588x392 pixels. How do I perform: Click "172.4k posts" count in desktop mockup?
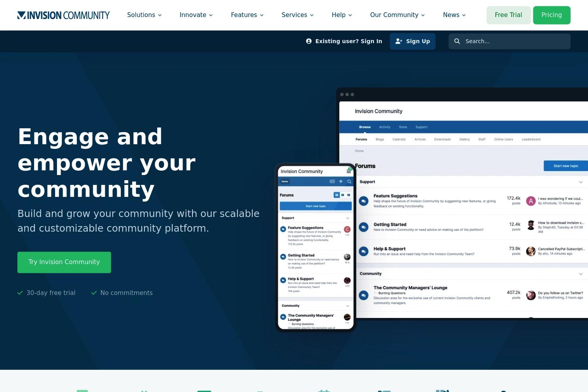coord(514,200)
